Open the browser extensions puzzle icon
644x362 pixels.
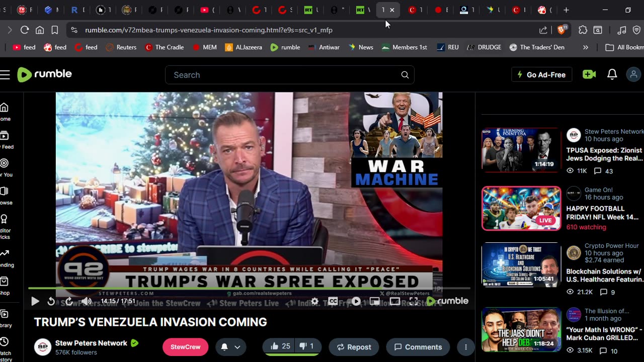pyautogui.click(x=583, y=30)
